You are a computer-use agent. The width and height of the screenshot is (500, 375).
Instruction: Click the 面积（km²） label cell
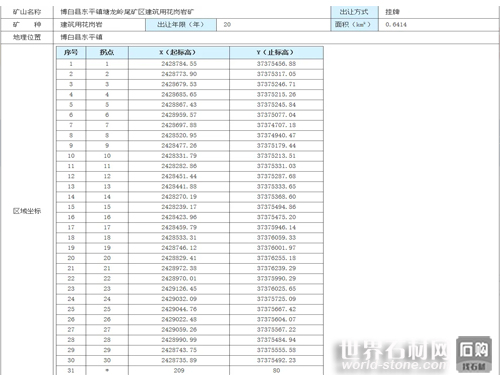[x=354, y=25]
